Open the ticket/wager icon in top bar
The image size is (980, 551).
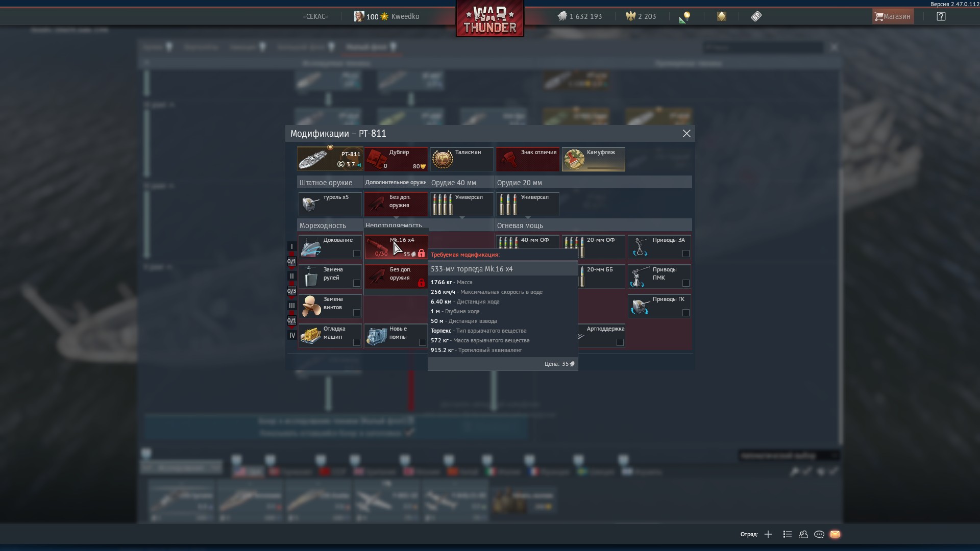coord(756,16)
